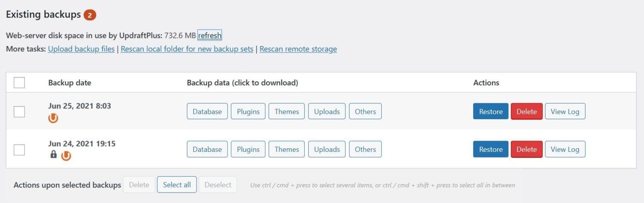The height and width of the screenshot is (203, 644).
Task: Tick the select-all checkbox in table header
Action: pos(19,82)
